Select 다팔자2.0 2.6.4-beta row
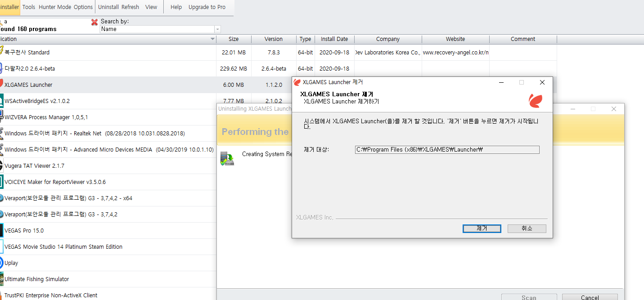Image resolution: width=644 pixels, height=300 pixels. (x=278, y=69)
